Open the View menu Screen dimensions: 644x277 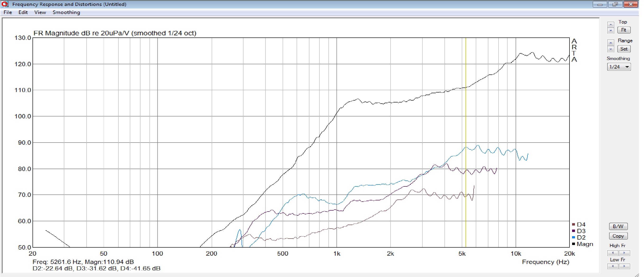[x=40, y=12]
